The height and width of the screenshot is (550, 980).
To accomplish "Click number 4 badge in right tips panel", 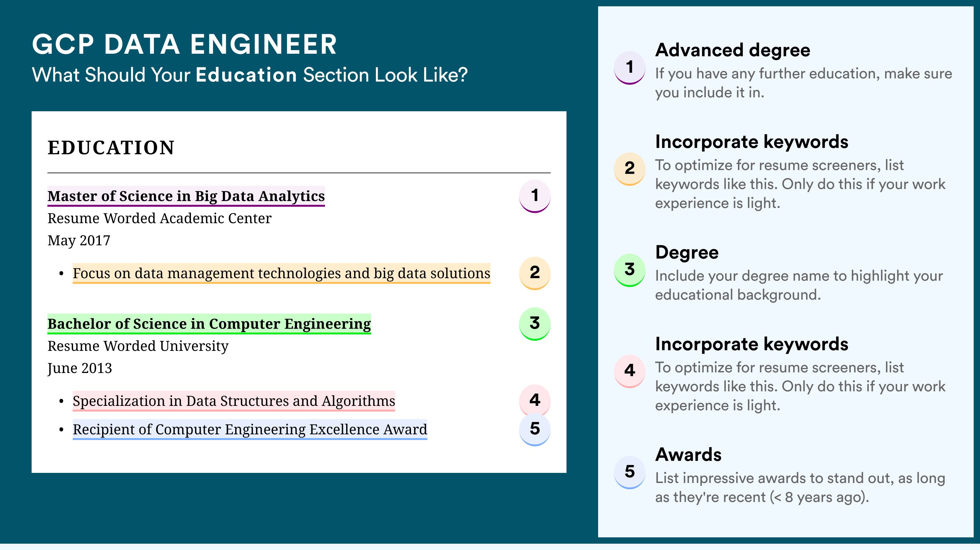I will point(629,371).
